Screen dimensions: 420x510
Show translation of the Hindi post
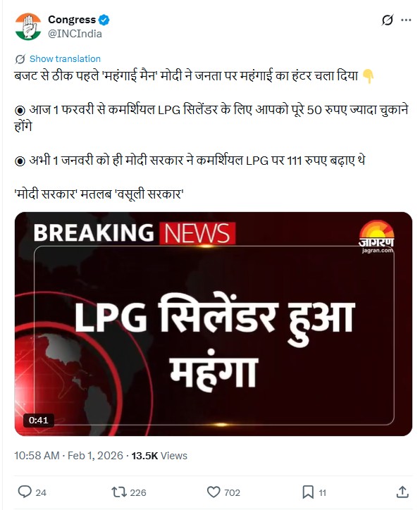pyautogui.click(x=65, y=59)
